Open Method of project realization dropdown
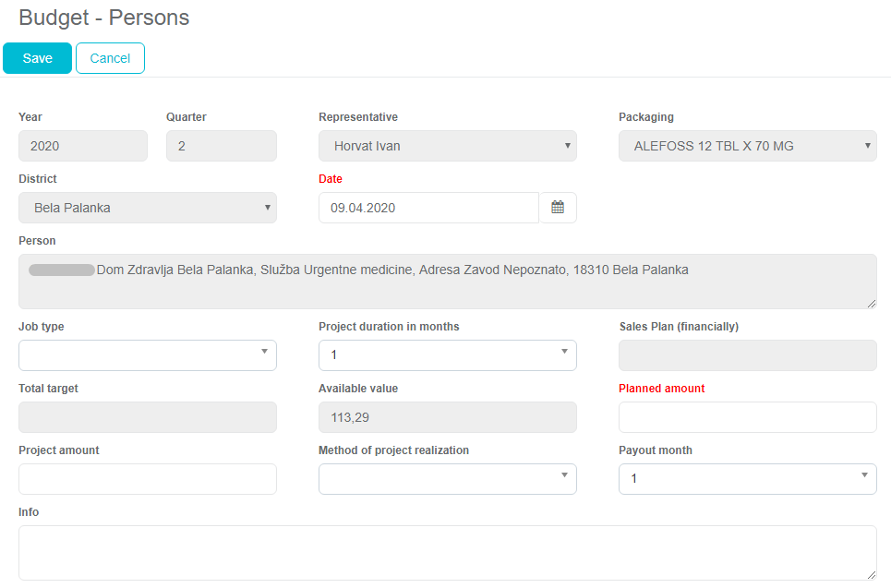This screenshot has width=891, height=588. (447, 479)
